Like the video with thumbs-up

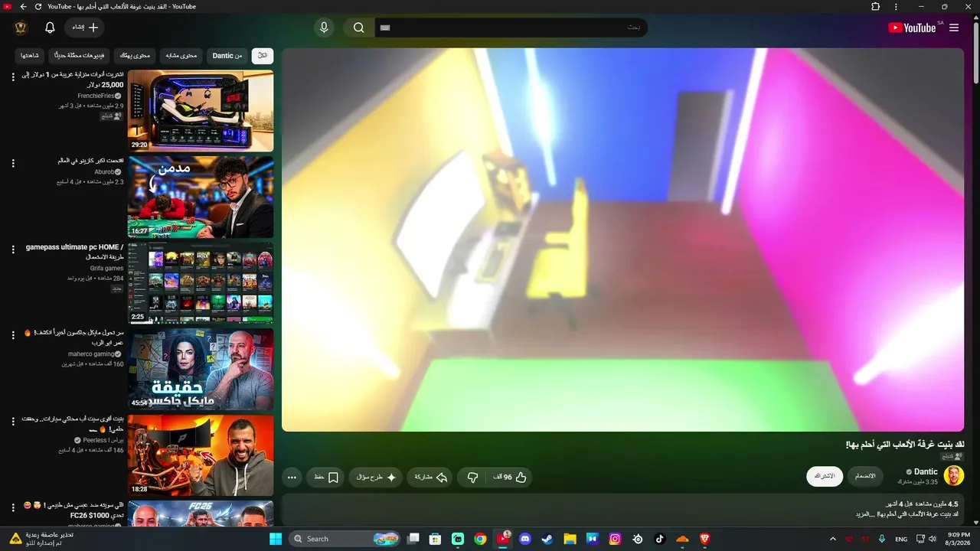[x=511, y=478]
